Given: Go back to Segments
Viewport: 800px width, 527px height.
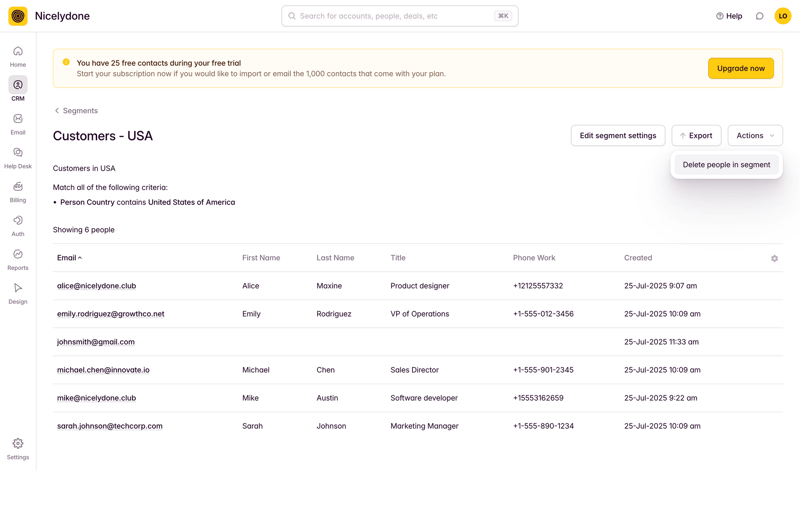Looking at the screenshot, I should click(76, 111).
